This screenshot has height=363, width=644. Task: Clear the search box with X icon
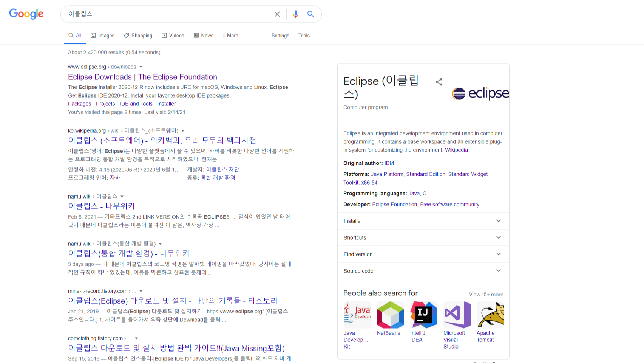[x=277, y=14]
